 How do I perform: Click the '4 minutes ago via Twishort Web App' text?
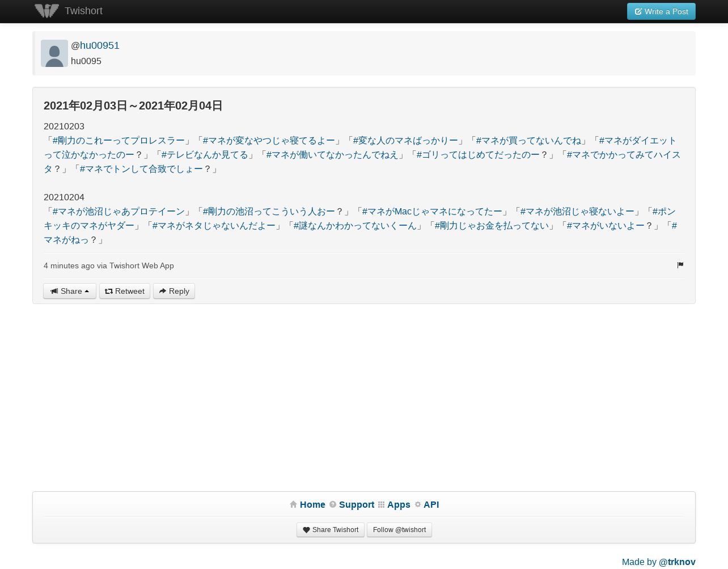click(x=109, y=265)
